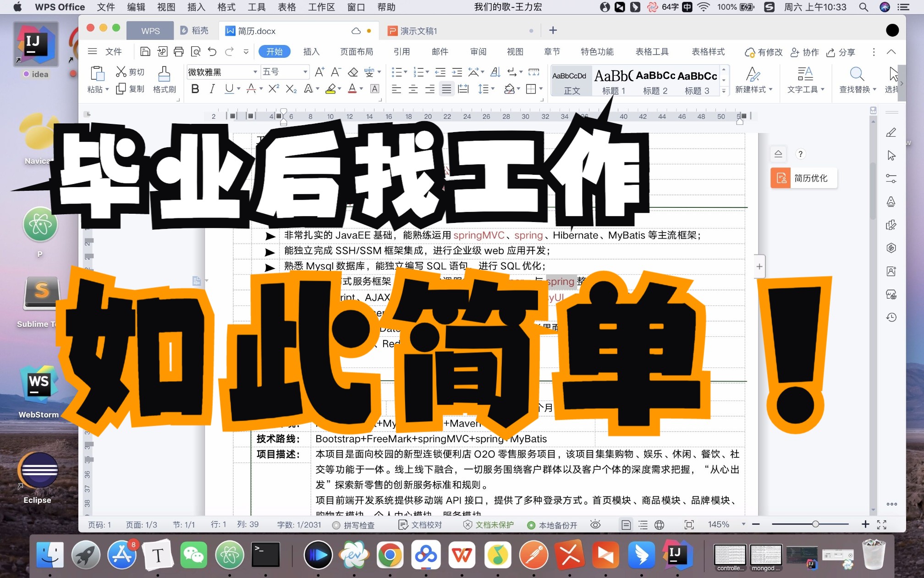
Task: Apply the 标题 1 heading style
Action: click(x=614, y=81)
